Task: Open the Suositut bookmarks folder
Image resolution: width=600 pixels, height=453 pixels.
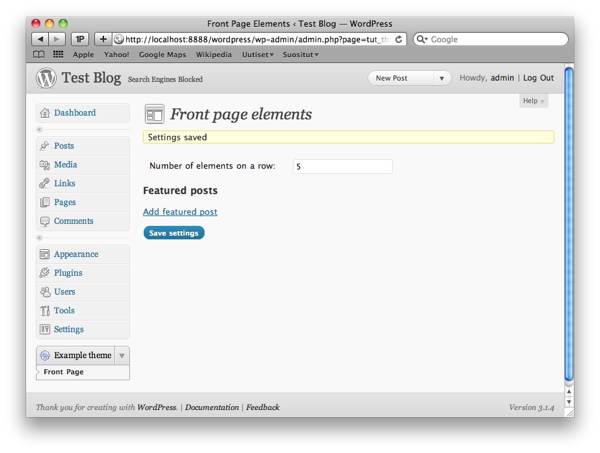Action: pyautogui.click(x=301, y=55)
